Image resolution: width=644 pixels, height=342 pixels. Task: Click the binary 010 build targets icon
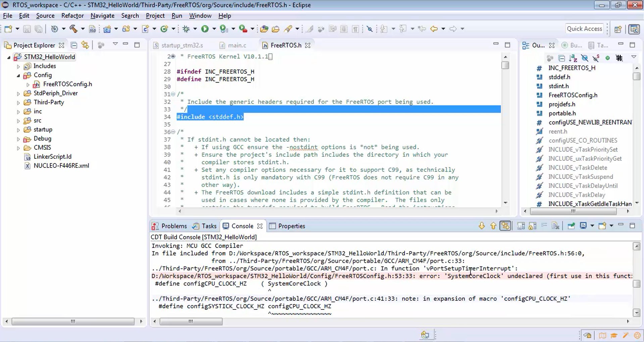(93, 29)
